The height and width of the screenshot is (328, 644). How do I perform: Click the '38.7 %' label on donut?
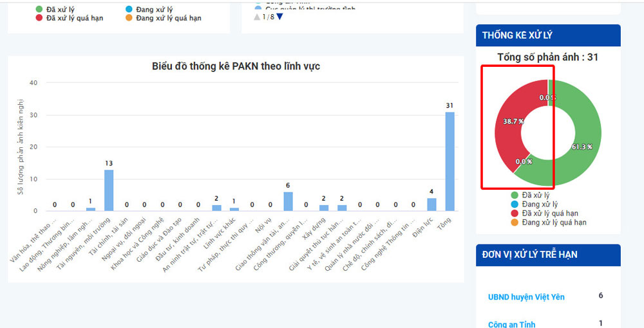click(513, 122)
